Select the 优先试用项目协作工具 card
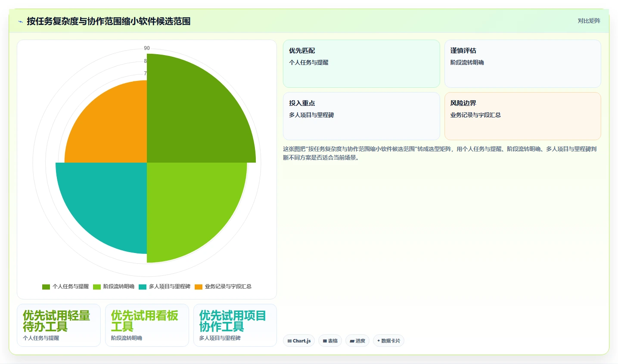The height and width of the screenshot is (364, 618). coord(235,325)
